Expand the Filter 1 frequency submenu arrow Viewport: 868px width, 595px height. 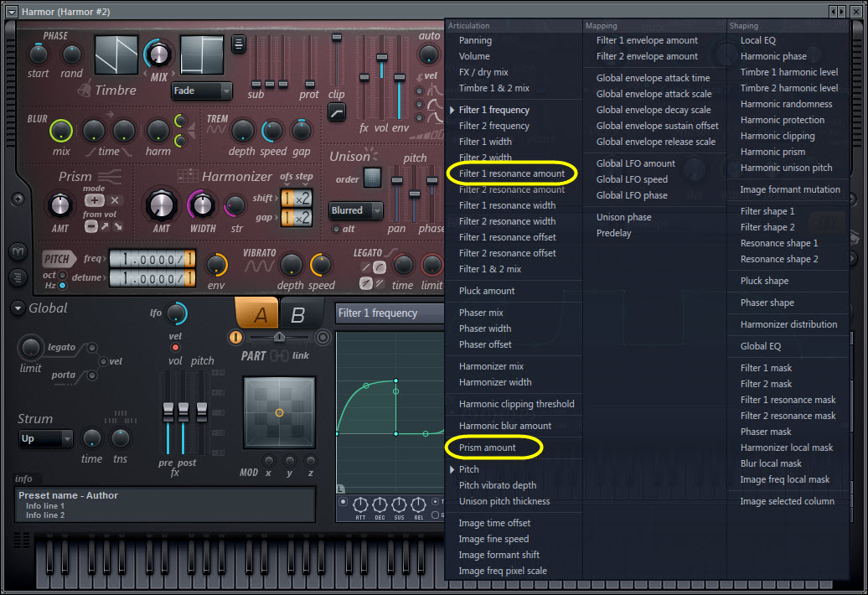click(452, 110)
